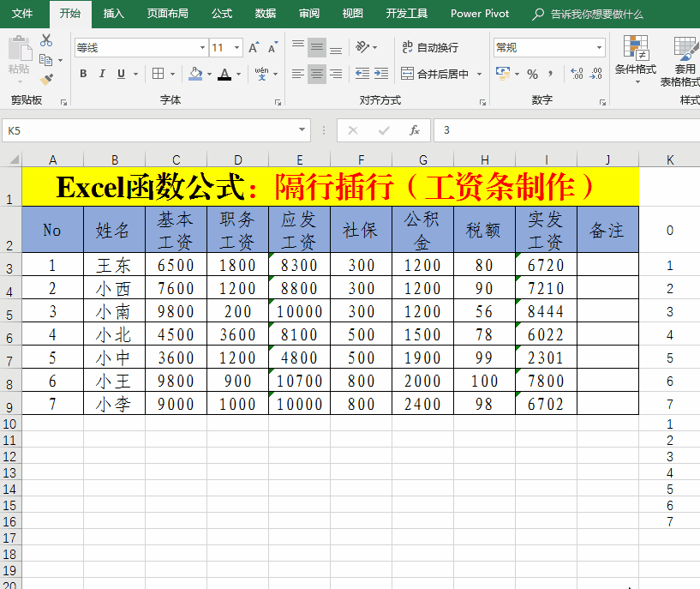This screenshot has width=700, height=589.
Task: Click the Increase Decimal icon
Action: click(x=577, y=75)
